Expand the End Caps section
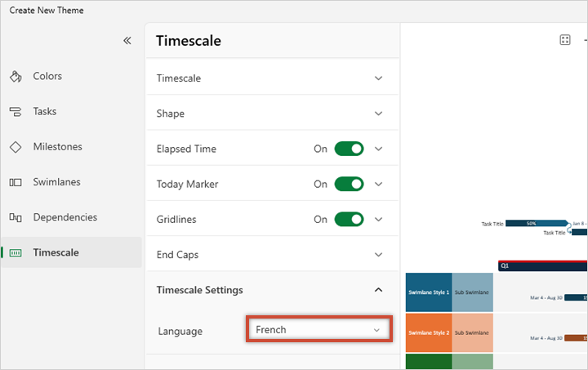The width and height of the screenshot is (588, 370). [378, 255]
